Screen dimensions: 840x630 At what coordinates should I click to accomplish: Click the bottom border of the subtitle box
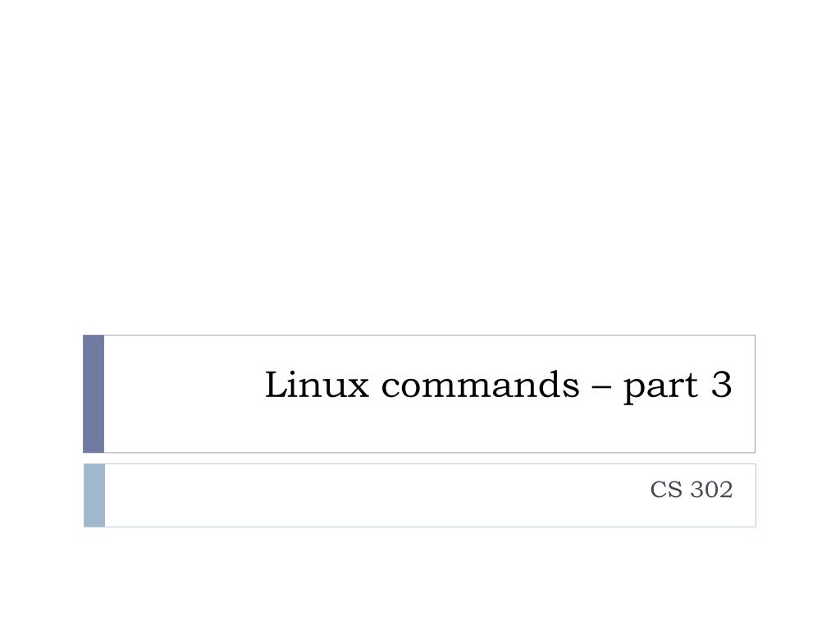click(428, 527)
